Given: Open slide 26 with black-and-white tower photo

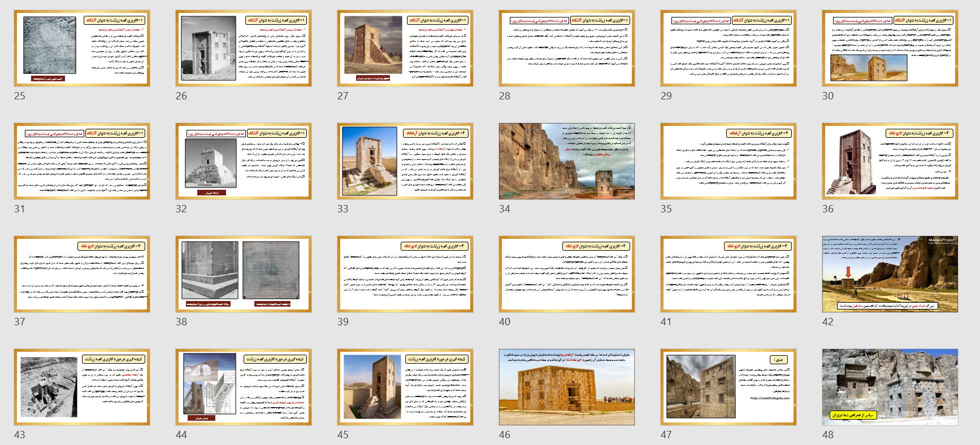Looking at the screenshot, I should (244, 49).
